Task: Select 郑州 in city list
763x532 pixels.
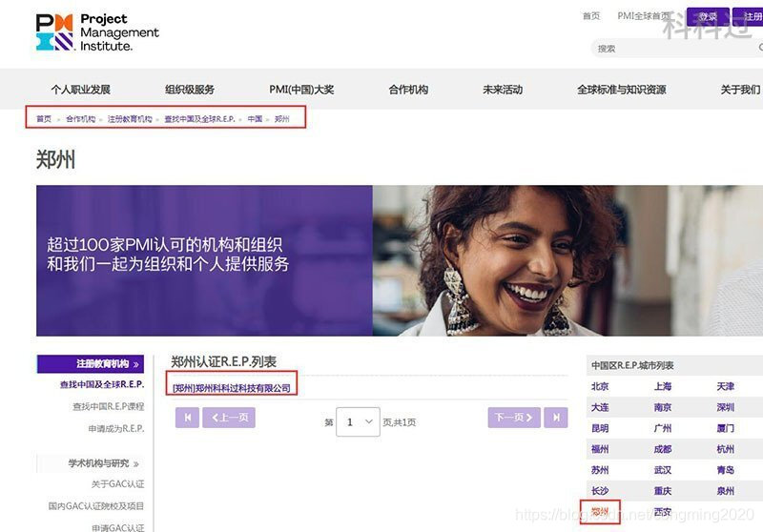Action: coord(600,512)
